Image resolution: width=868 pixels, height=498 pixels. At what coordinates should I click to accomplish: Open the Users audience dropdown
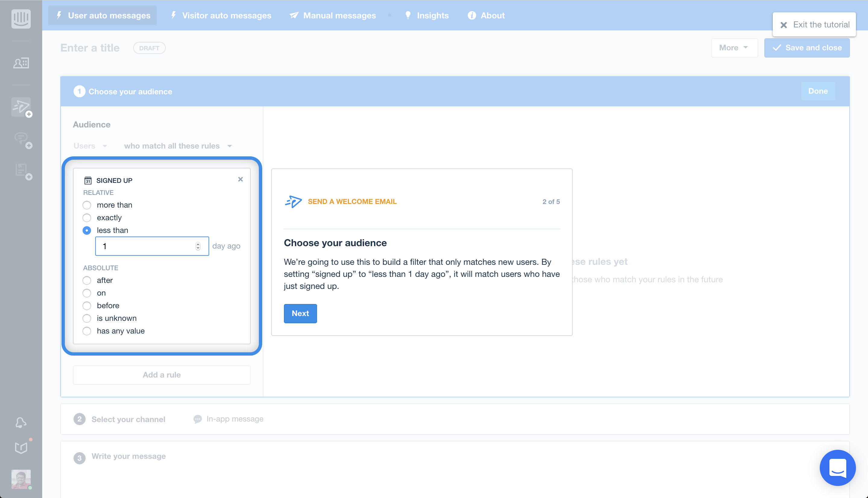[x=90, y=146]
